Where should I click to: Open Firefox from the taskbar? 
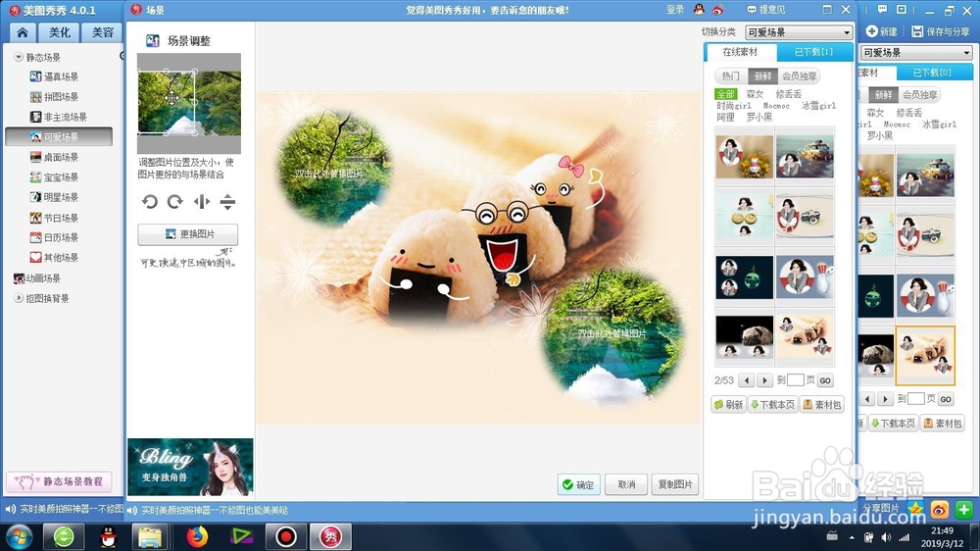pos(197,536)
